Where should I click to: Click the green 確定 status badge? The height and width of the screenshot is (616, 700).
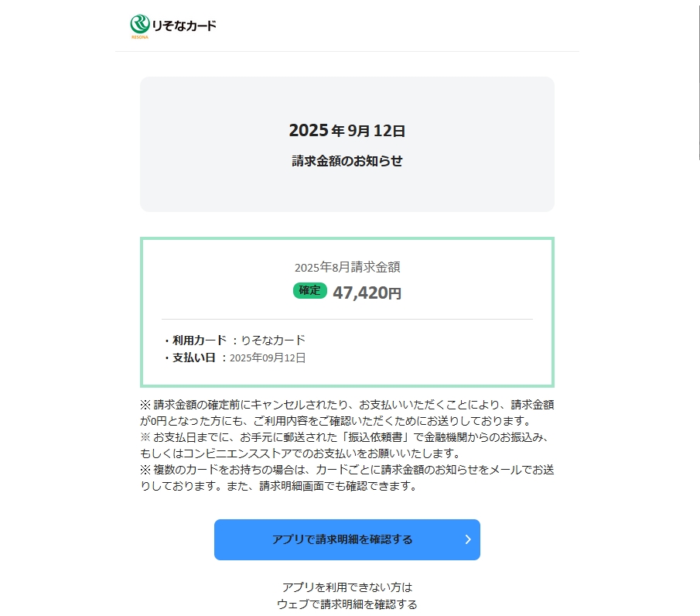coord(309,291)
